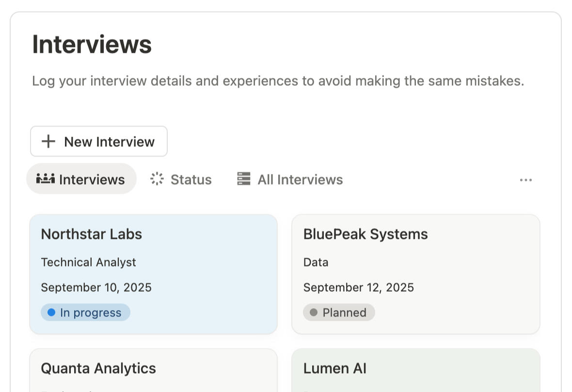This screenshot has height=392, width=572.
Task: Open the Lumen AI card
Action: [334, 368]
